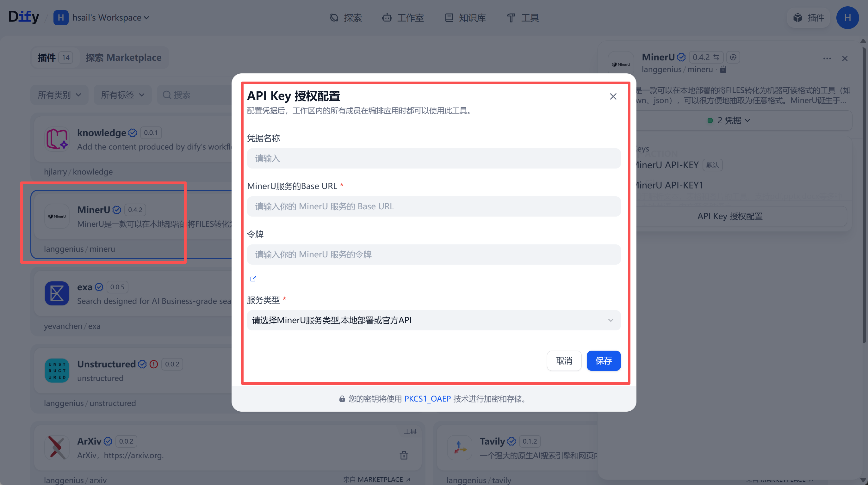Click the red warning icon beside Unstructured

[x=154, y=364]
